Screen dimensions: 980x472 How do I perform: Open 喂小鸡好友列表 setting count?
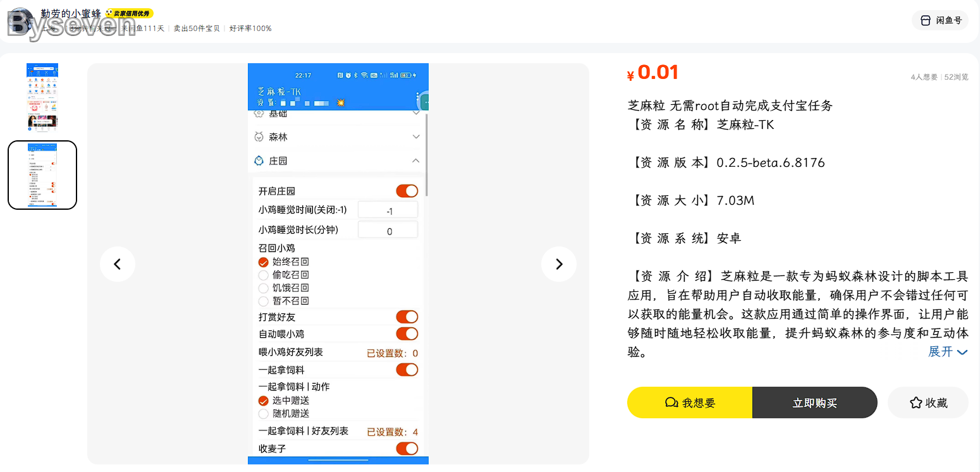click(392, 353)
